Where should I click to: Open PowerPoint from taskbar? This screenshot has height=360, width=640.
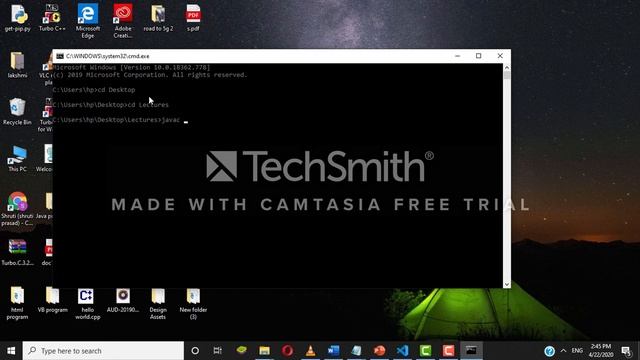pos(379,351)
